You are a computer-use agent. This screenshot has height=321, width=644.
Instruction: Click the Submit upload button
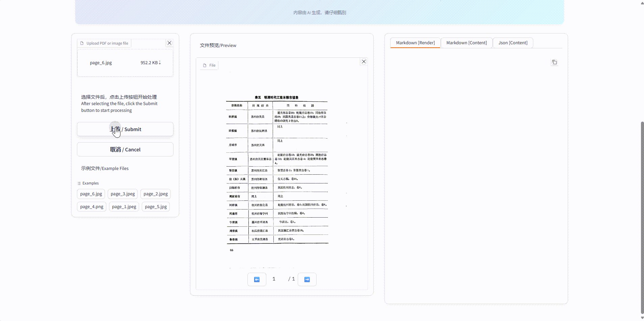[125, 129]
